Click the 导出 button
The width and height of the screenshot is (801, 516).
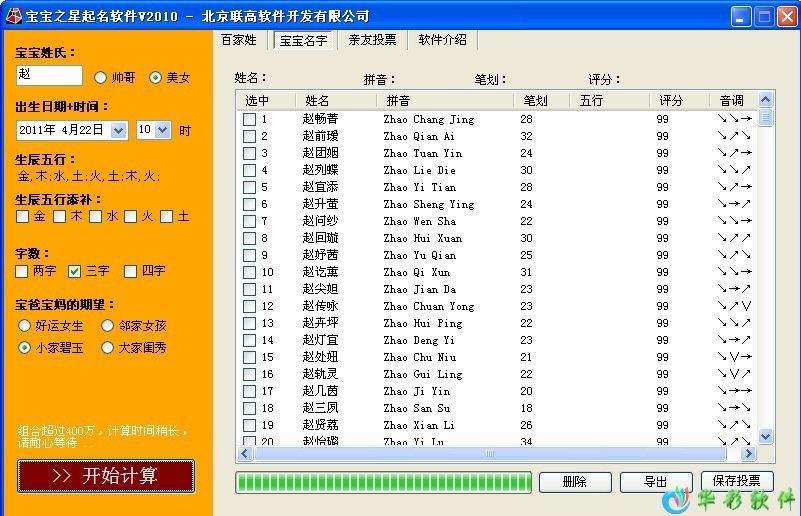(x=656, y=482)
